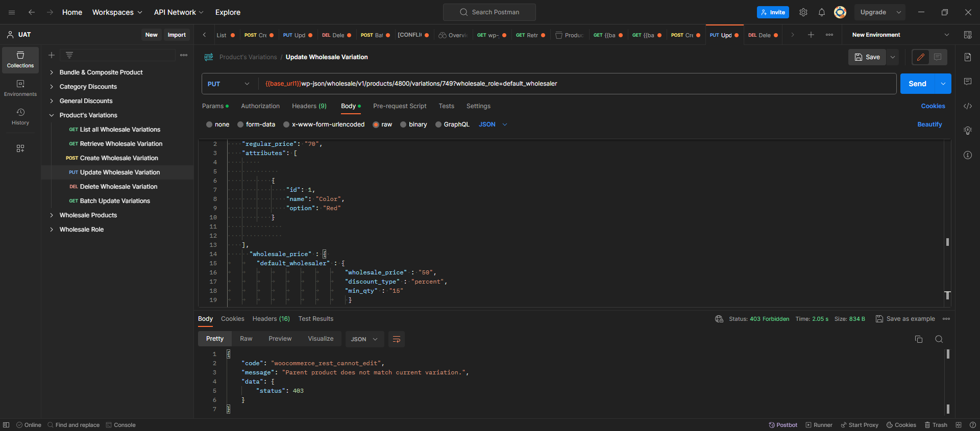
Task: Open the History sidebar panel
Action: (x=20, y=117)
